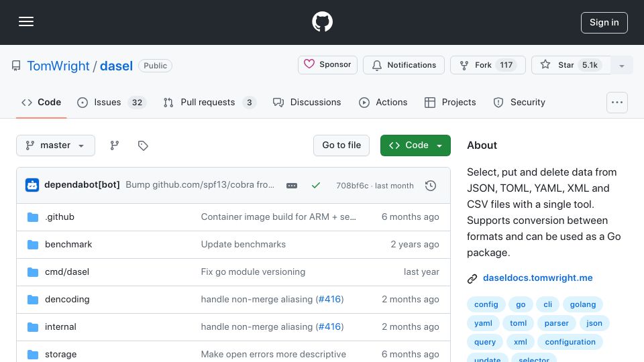The height and width of the screenshot is (362, 644).
Task: Open TomWright owner profile link
Action: coord(58,66)
